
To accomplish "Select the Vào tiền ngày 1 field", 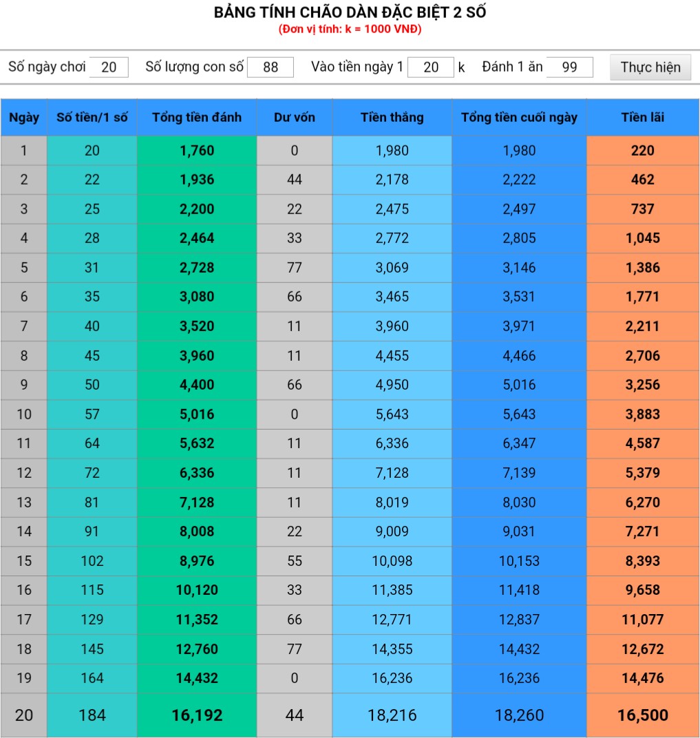I will point(430,67).
